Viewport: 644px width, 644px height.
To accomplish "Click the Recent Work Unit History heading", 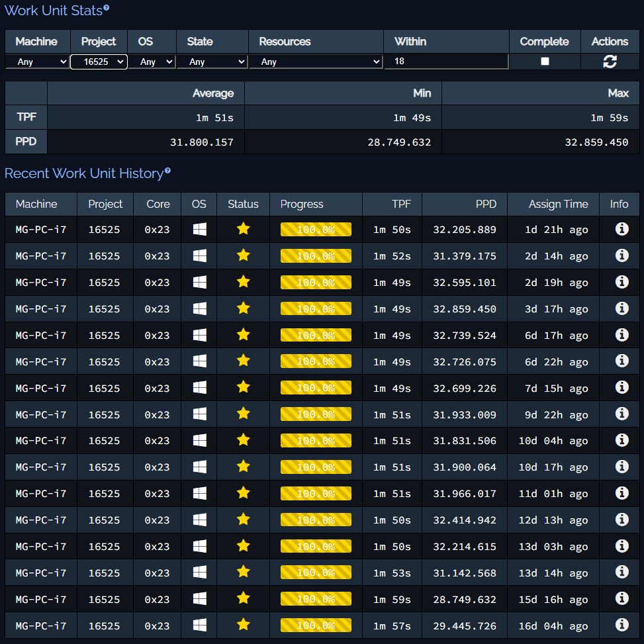I will click(x=84, y=173).
